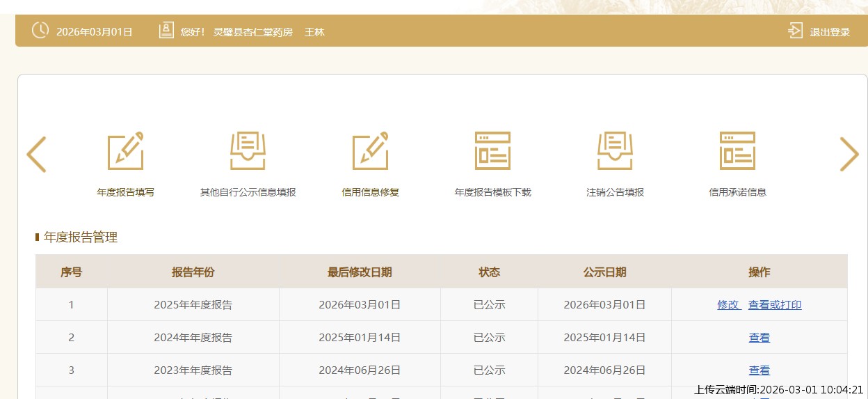The image size is (868, 399).
Task: Click the 其他自行公示信息填报 inbox icon
Action: click(248, 151)
